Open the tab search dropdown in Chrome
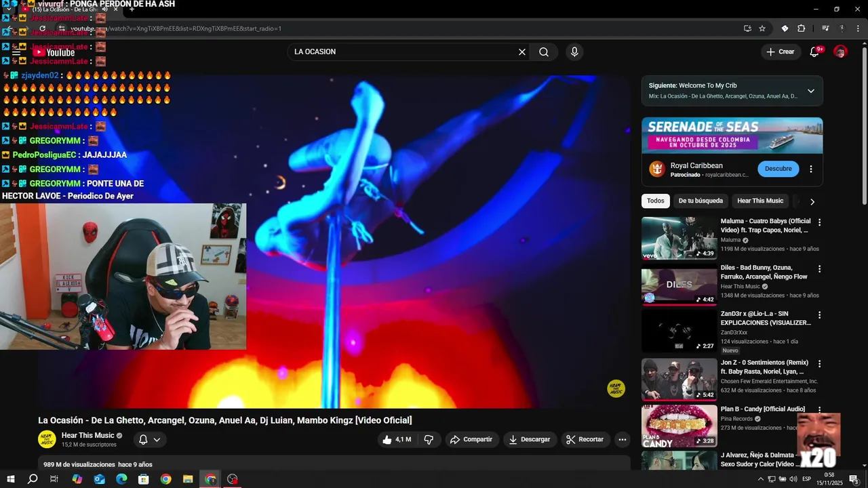The image size is (868, 488). (x=9, y=9)
